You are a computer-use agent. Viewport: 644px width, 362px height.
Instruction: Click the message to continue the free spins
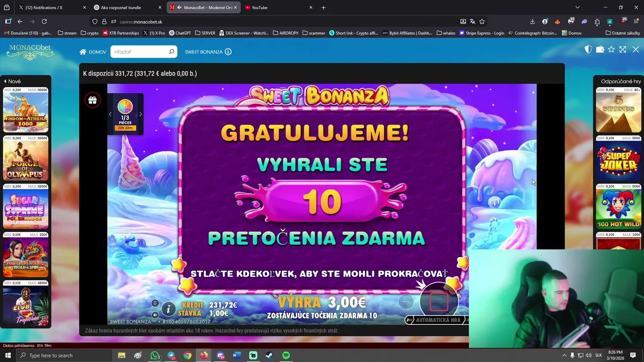(319, 274)
